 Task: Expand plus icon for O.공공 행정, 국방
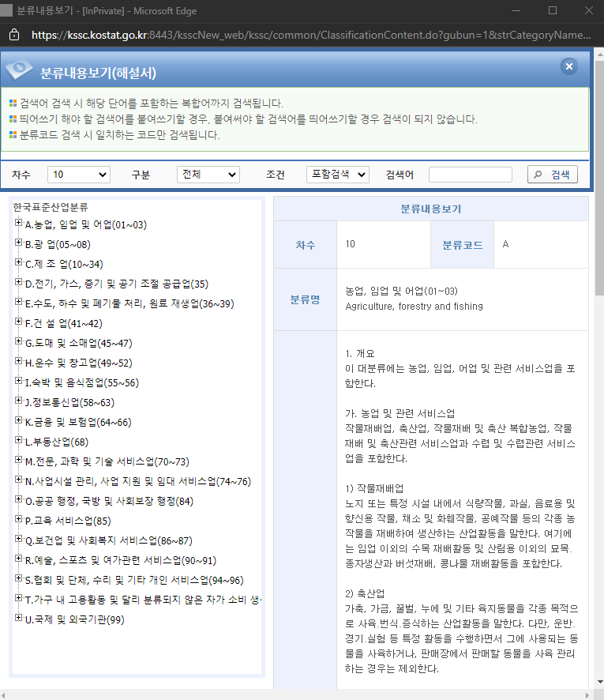pyautogui.click(x=18, y=499)
